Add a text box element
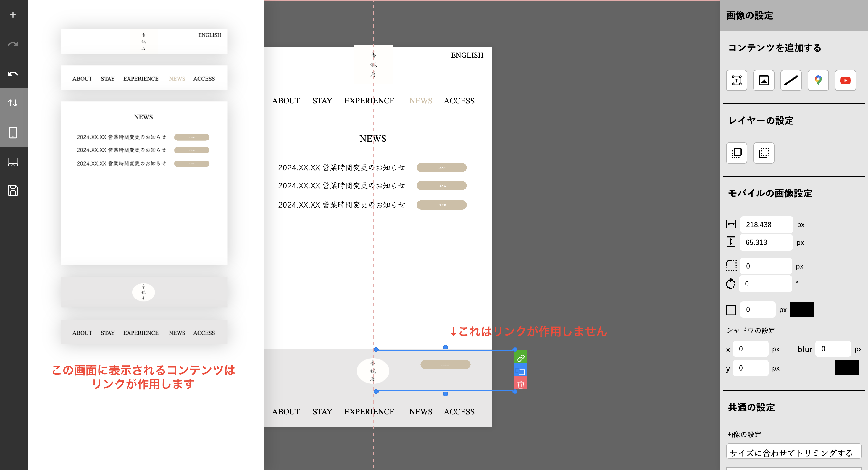The width and height of the screenshot is (868, 470). click(737, 80)
